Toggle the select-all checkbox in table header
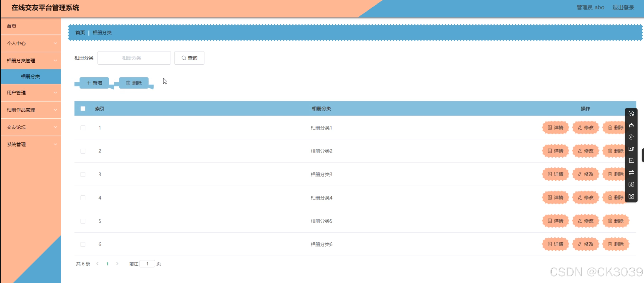Viewport: 644px width, 283px height. (83, 109)
